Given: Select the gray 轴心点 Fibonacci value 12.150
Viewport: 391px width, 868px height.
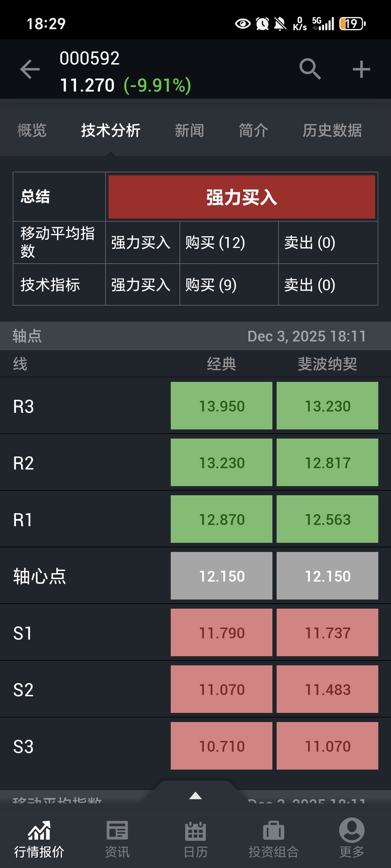Looking at the screenshot, I should click(327, 576).
